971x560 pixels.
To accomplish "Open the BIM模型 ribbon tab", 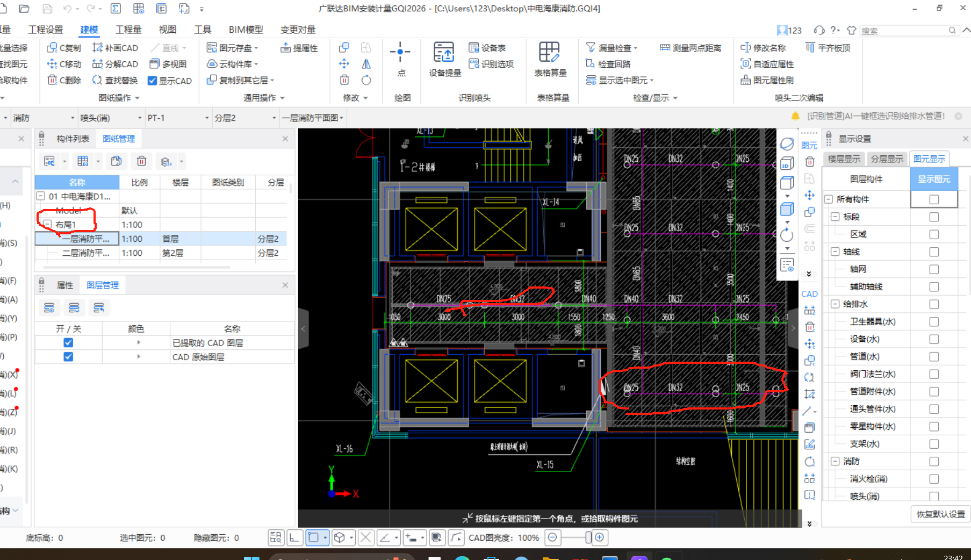I will (x=246, y=30).
